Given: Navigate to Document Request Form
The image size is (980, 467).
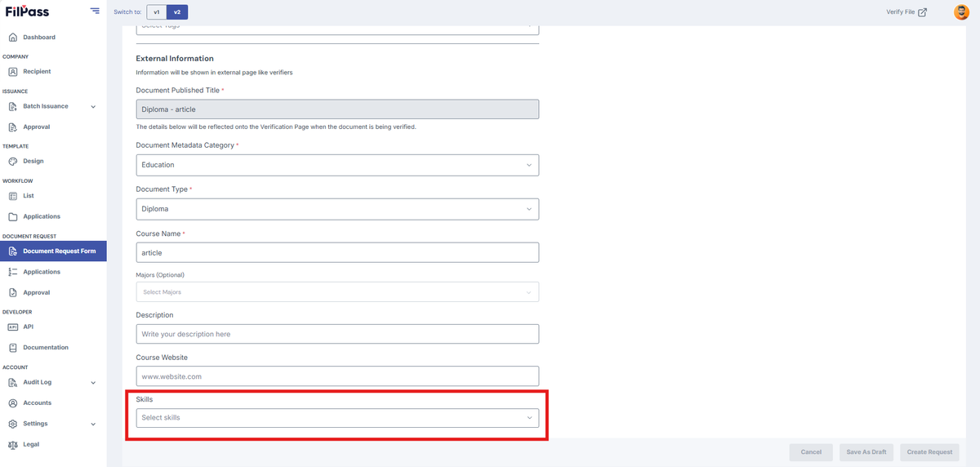Looking at the screenshot, I should coord(53,251).
